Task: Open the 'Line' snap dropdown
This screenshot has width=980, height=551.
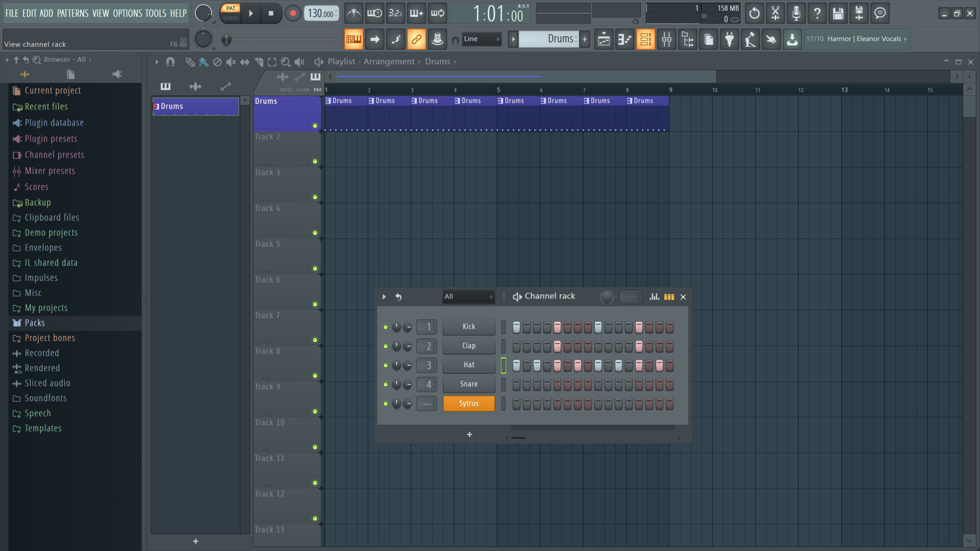Action: (x=481, y=39)
